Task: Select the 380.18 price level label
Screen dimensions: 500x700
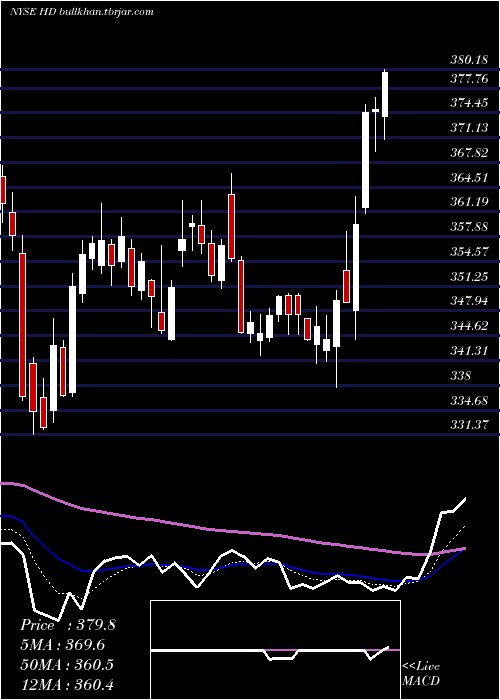Action: pyautogui.click(x=469, y=60)
